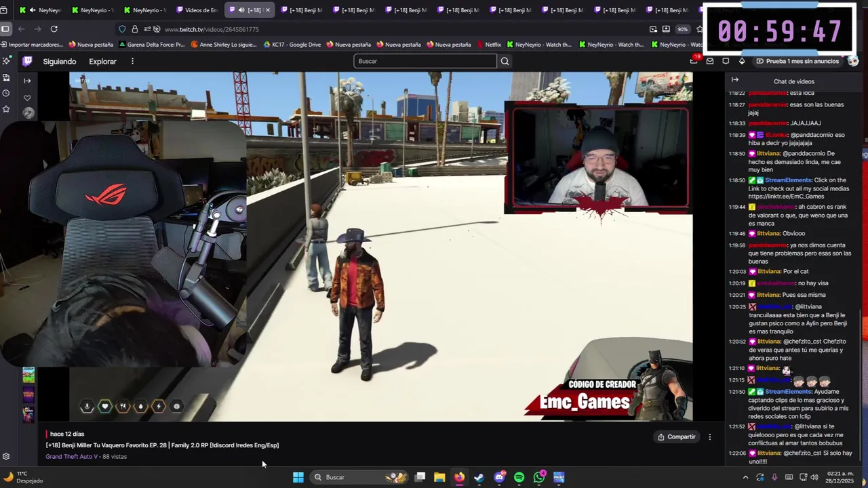This screenshot has height=488, width=868.
Task: Reset the 90% zoom level indicator
Action: (x=682, y=29)
